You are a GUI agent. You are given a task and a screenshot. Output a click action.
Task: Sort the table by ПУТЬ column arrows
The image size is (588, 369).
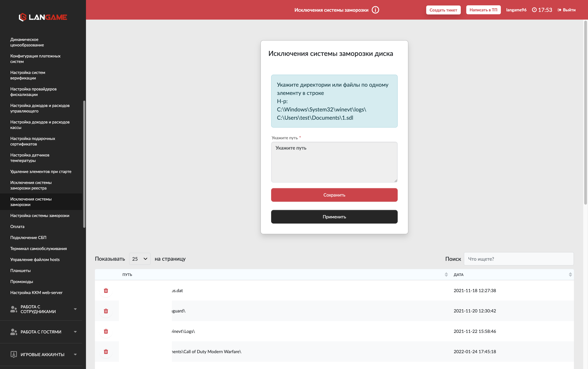coord(446,275)
